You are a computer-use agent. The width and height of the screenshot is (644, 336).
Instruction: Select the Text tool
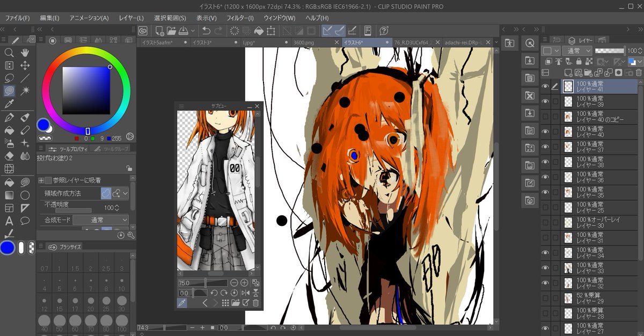[9, 221]
